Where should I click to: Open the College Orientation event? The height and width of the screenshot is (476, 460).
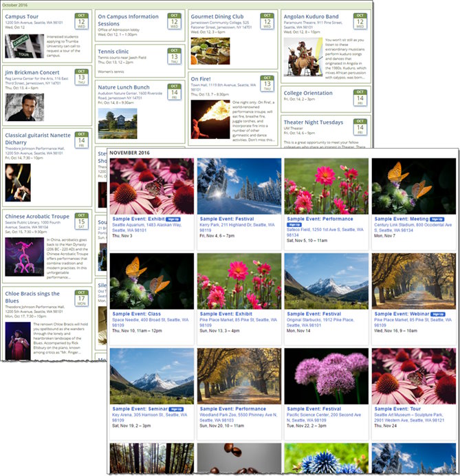(x=308, y=93)
